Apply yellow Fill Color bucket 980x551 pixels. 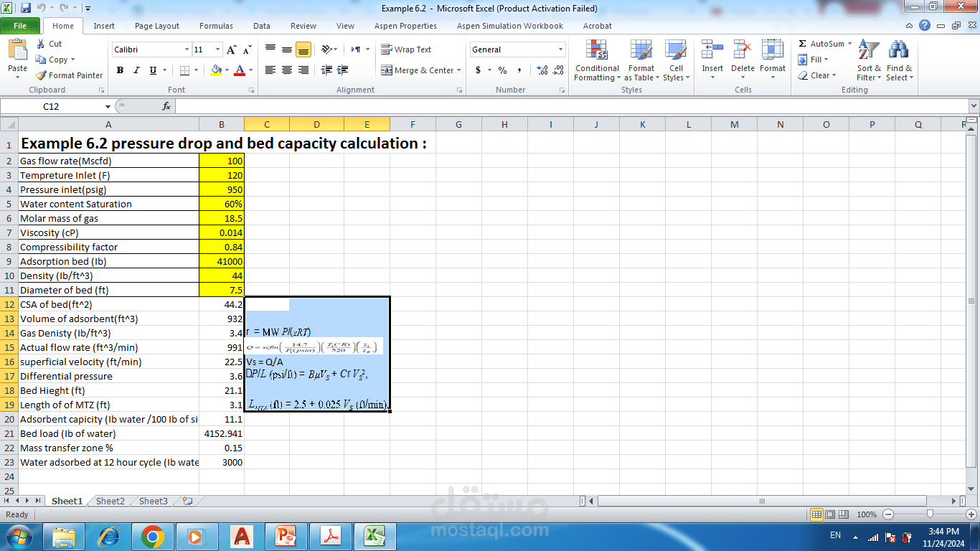pos(216,70)
